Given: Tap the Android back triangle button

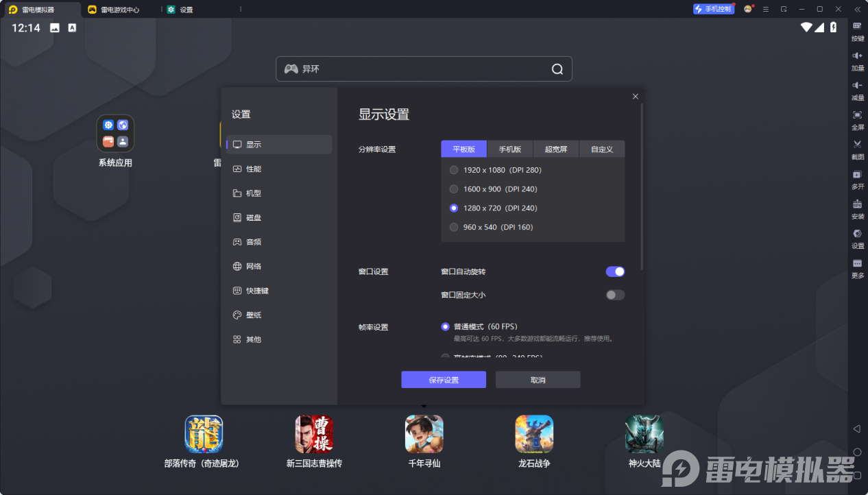Looking at the screenshot, I should (857, 428).
